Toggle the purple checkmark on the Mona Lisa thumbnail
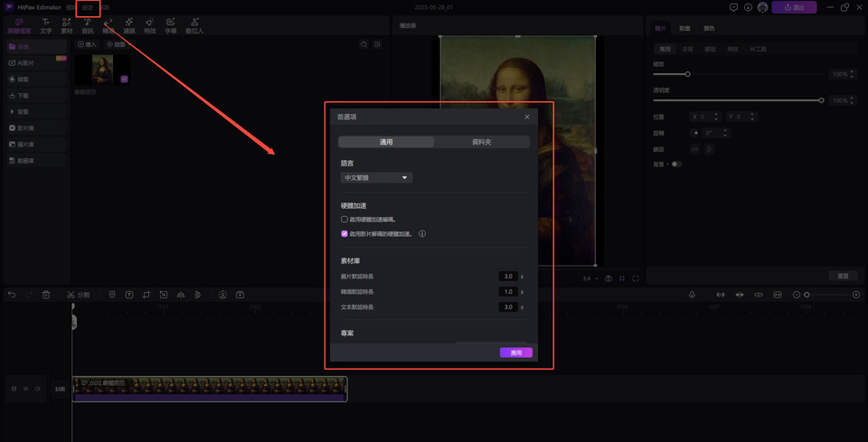Image resolution: width=868 pixels, height=442 pixels. pos(124,80)
